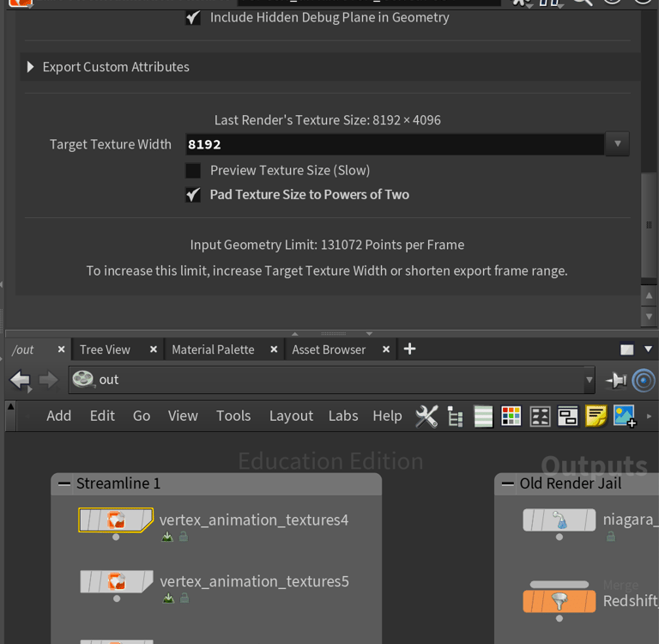Show network tree view icon
The image size is (659, 644).
coord(455,416)
